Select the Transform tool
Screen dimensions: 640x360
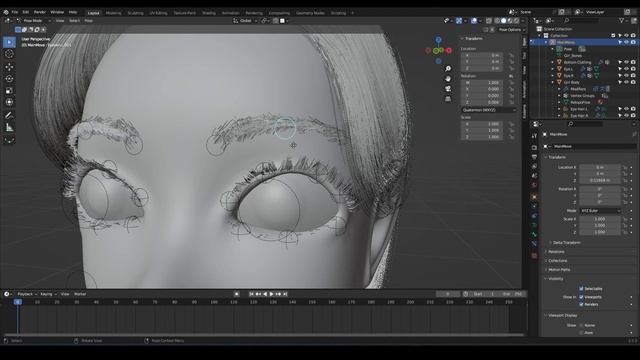pyautogui.click(x=9, y=102)
